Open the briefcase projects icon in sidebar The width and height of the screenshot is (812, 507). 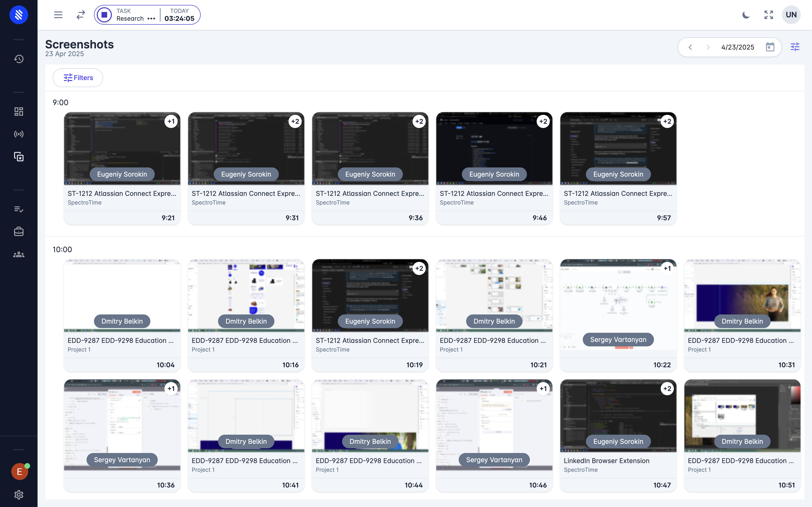(19, 232)
